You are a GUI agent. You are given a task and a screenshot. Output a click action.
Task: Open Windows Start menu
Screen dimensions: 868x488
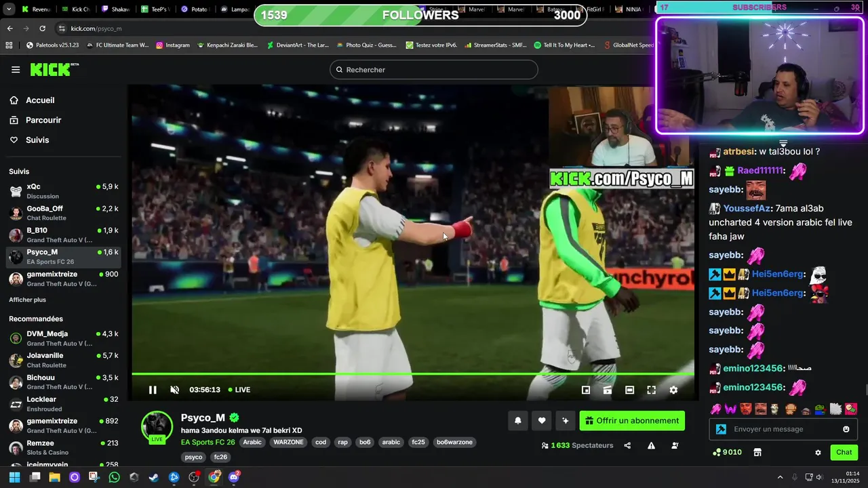14,477
